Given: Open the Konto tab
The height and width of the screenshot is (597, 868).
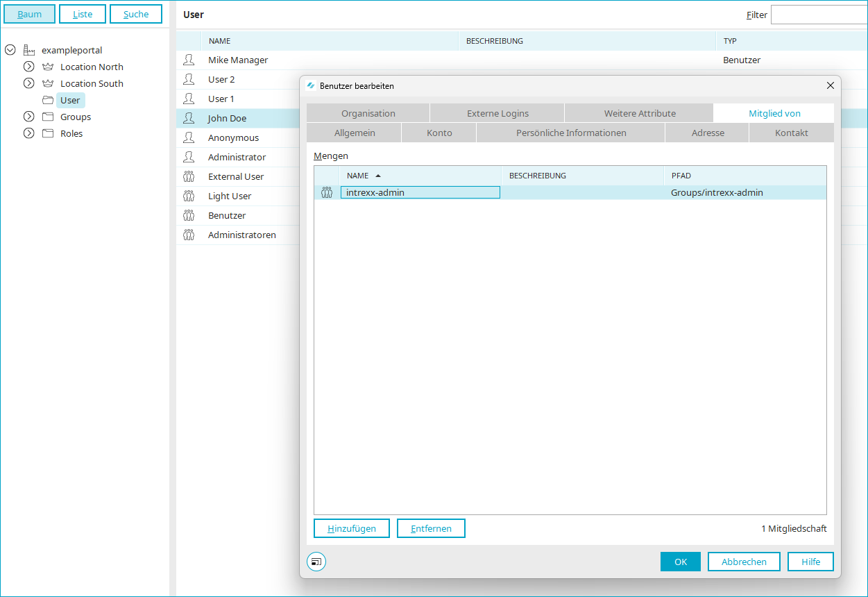Looking at the screenshot, I should 439,133.
